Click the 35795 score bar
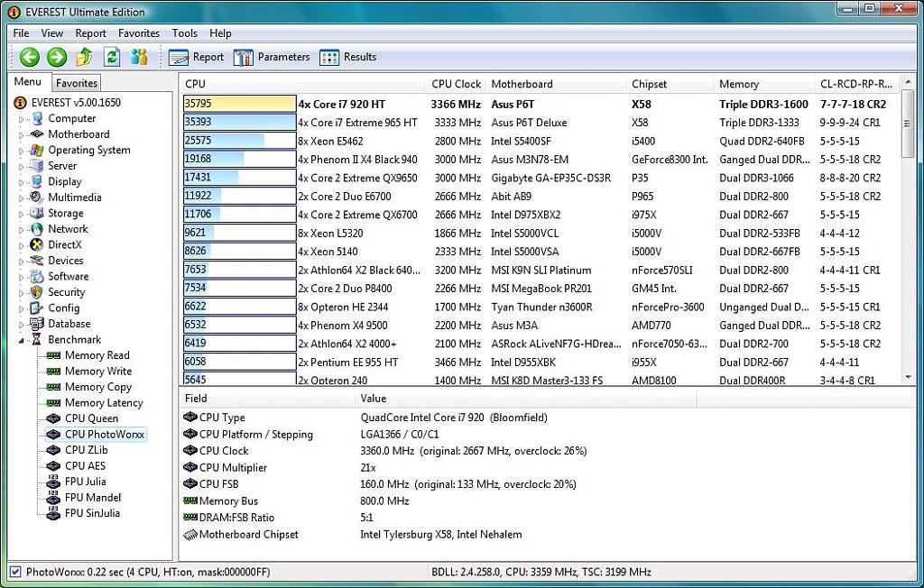 point(240,104)
